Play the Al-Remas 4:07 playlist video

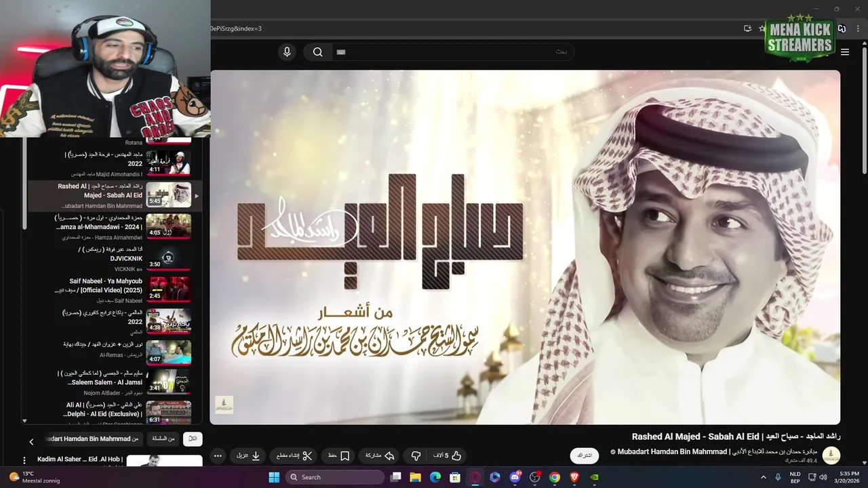click(x=169, y=352)
